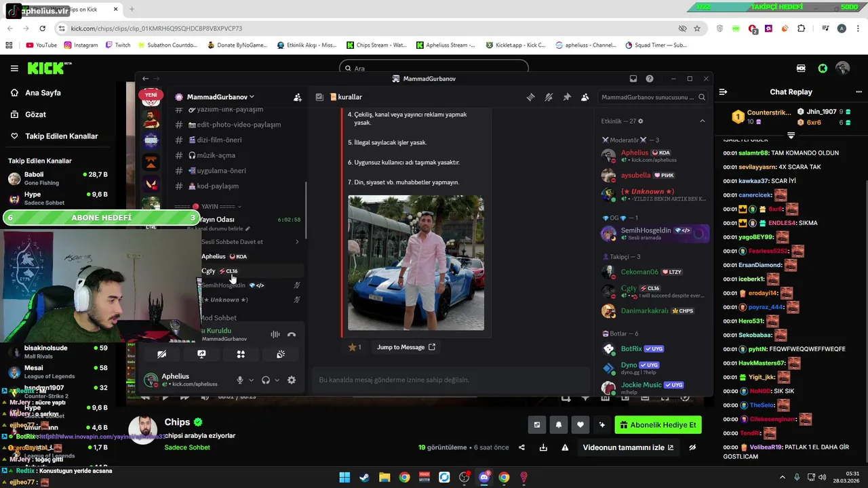The height and width of the screenshot is (488, 868).
Task: Open müzik-açma channel
Action: click(205, 155)
